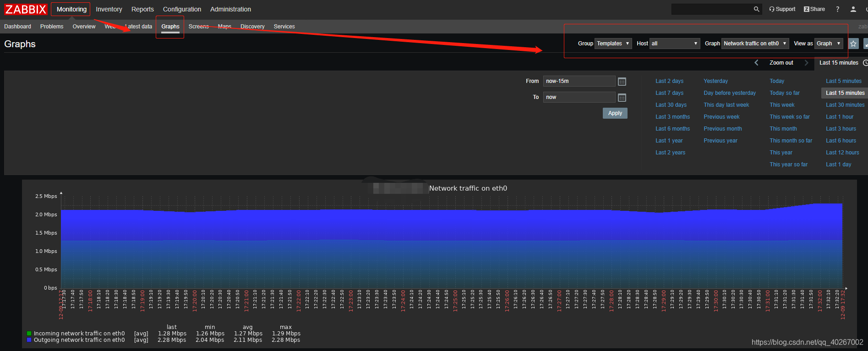The image size is (868, 351).
Task: Click the search magnifier icon
Action: pos(756,9)
